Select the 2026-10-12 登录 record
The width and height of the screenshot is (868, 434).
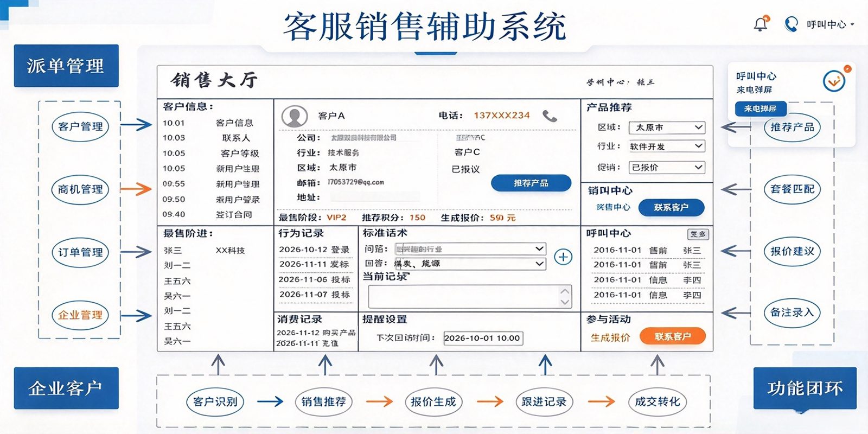[315, 250]
